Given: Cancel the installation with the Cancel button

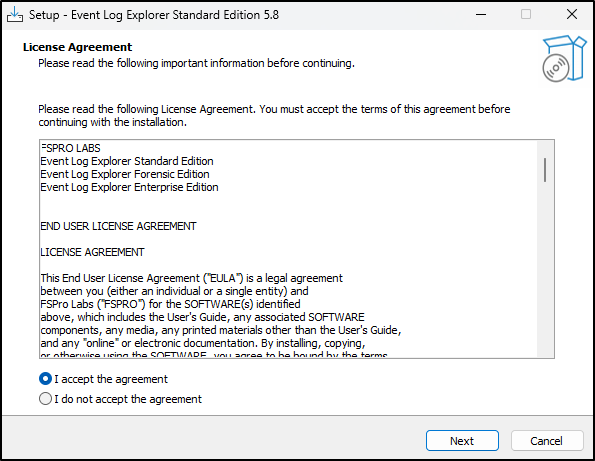Looking at the screenshot, I should pyautogui.click(x=546, y=441).
